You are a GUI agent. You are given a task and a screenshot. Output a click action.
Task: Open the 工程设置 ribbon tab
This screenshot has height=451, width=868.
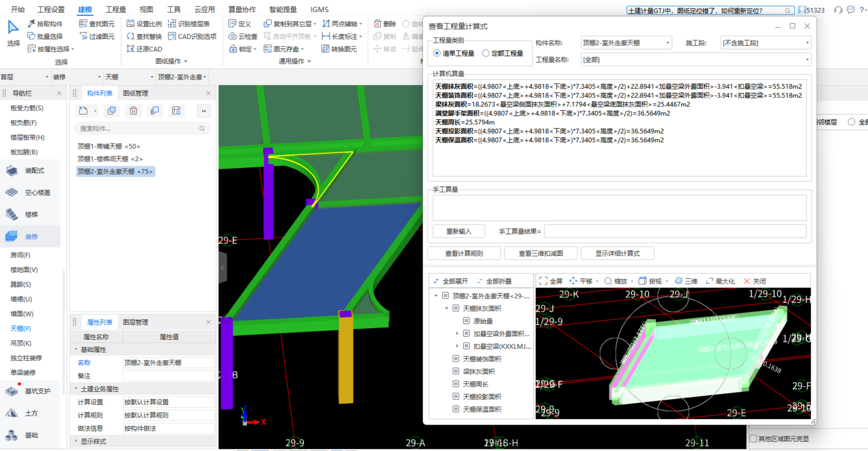tap(51, 9)
